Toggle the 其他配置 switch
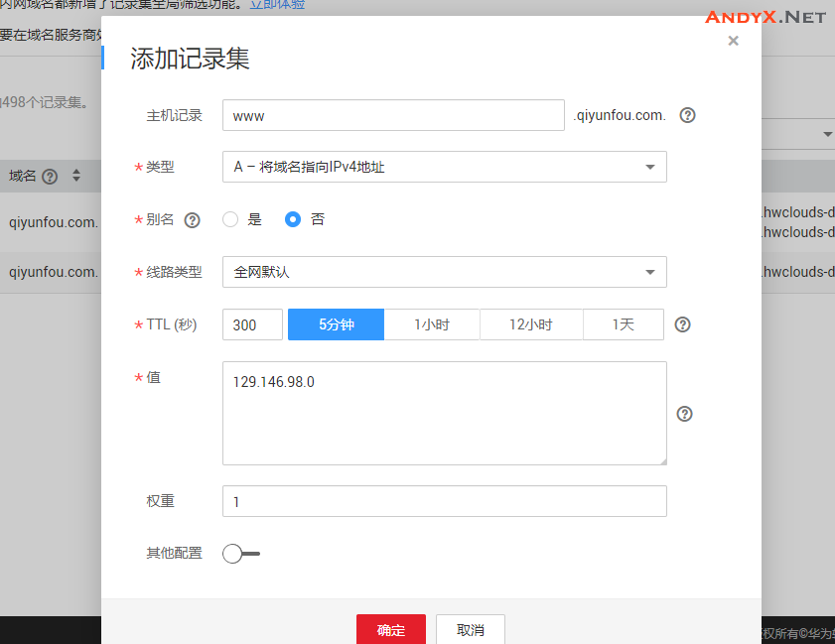Image resolution: width=835 pixels, height=644 pixels. (241, 554)
